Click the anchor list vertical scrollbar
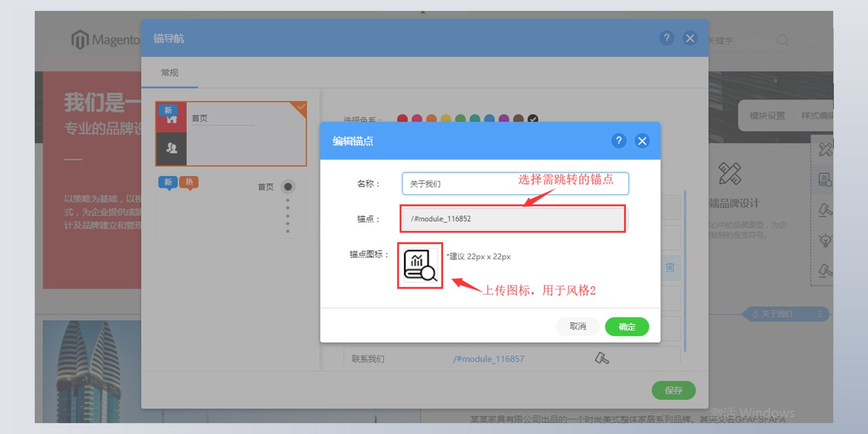The width and height of the screenshot is (868, 434). click(685, 271)
